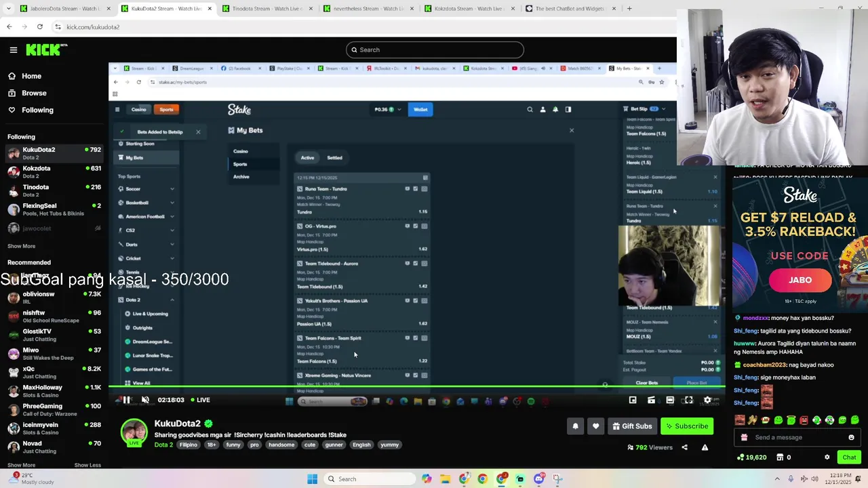Select the English tag
This screenshot has height=488, width=868.
(x=361, y=445)
